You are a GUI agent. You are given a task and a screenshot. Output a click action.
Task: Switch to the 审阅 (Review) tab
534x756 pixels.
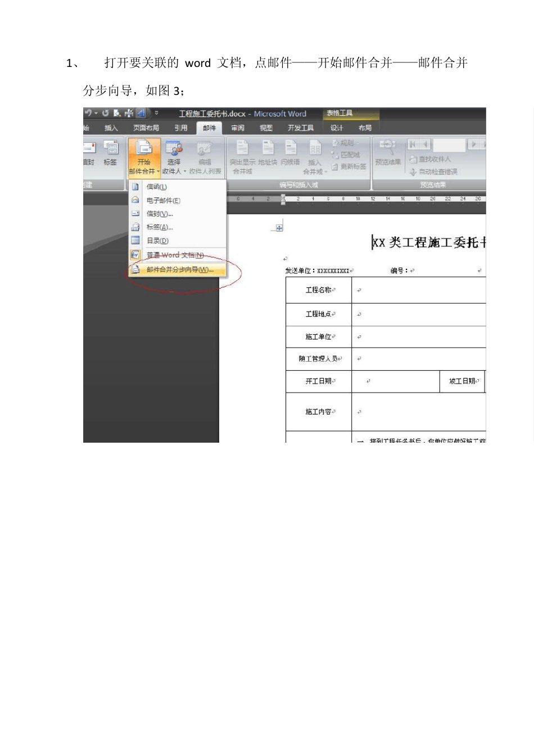tap(238, 128)
